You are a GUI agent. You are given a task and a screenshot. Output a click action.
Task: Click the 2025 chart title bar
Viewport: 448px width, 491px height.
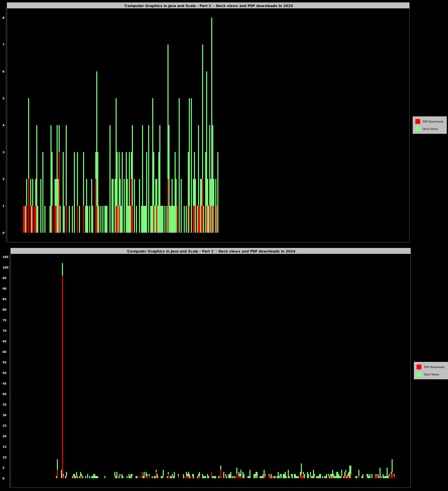pos(208,6)
